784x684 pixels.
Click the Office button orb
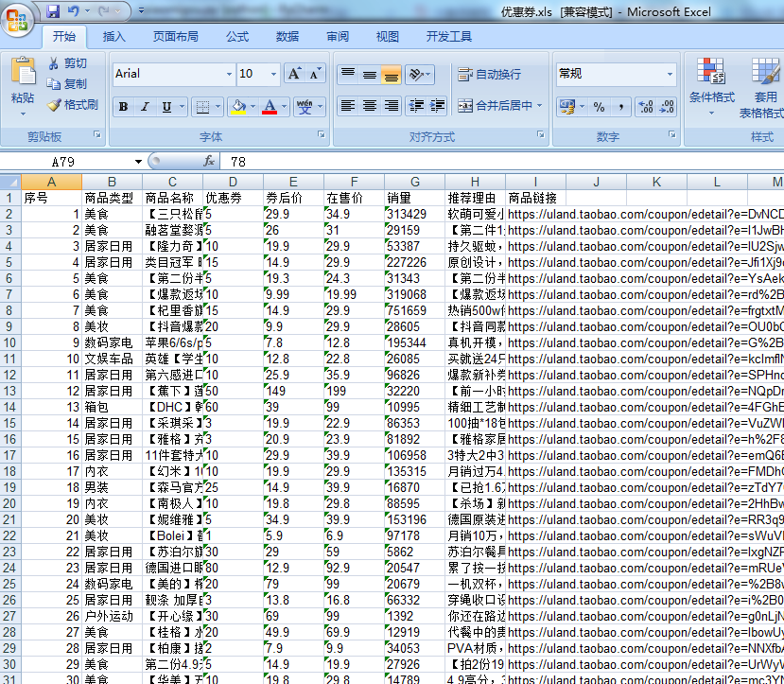18,19
